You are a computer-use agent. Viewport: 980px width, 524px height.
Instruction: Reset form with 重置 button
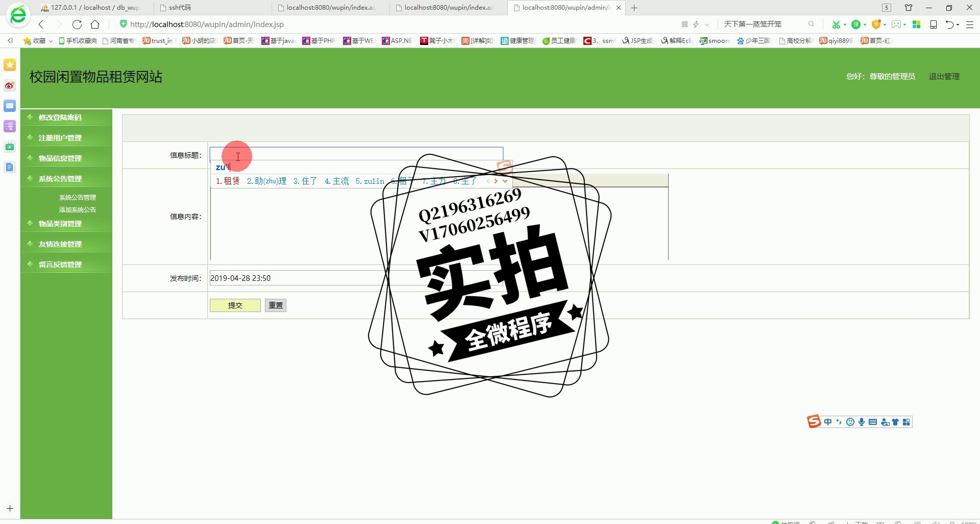[x=276, y=305]
